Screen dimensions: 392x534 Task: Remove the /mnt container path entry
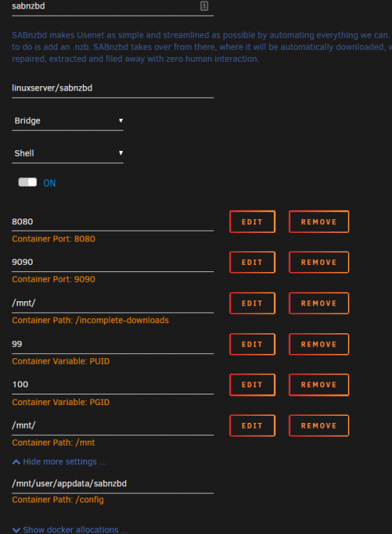[319, 425]
